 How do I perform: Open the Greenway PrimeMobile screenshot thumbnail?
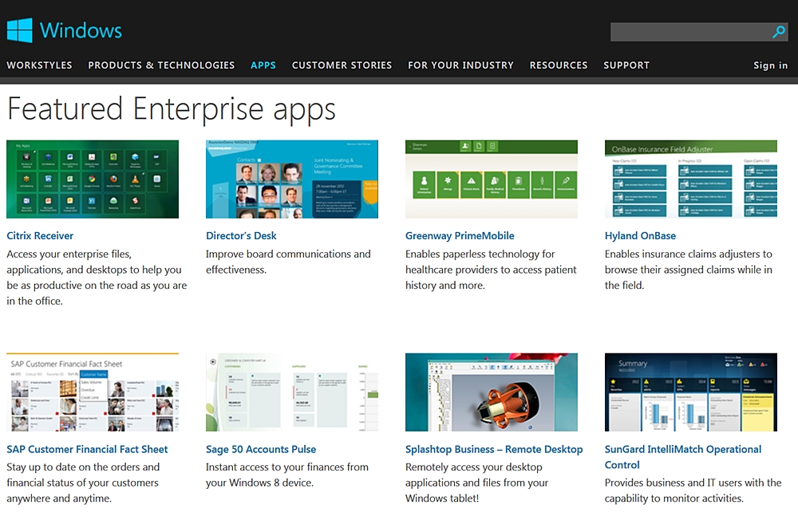492,179
